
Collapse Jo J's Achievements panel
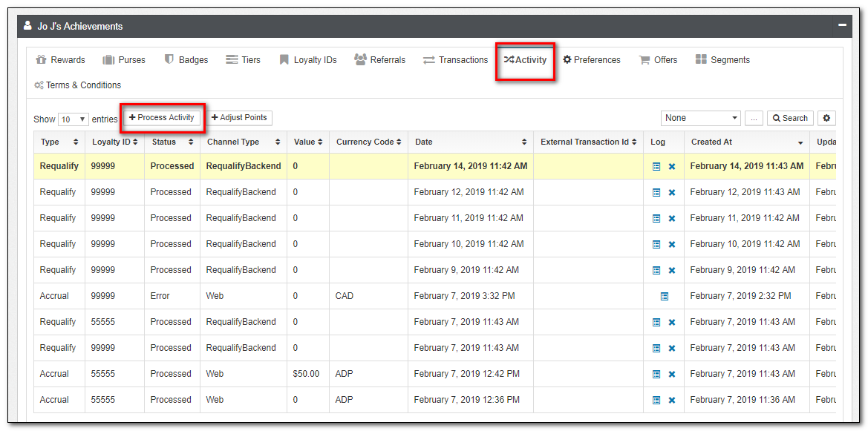(x=842, y=25)
